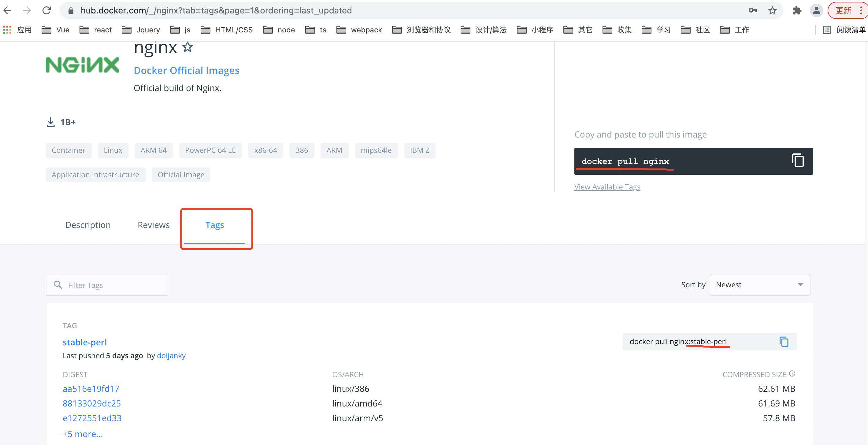This screenshot has width=868, height=445.
Task: Click the ARM 64 architecture filter tag
Action: point(153,150)
